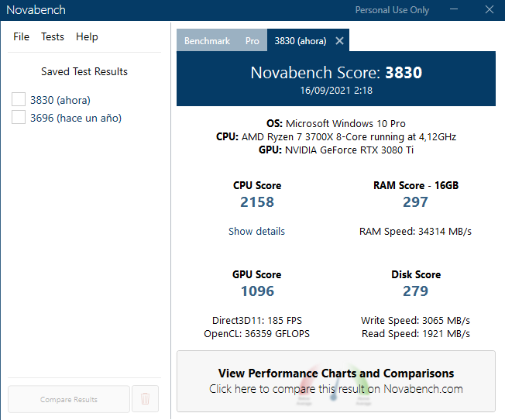
Task: Click the CPU score value 2158
Action: point(257,202)
